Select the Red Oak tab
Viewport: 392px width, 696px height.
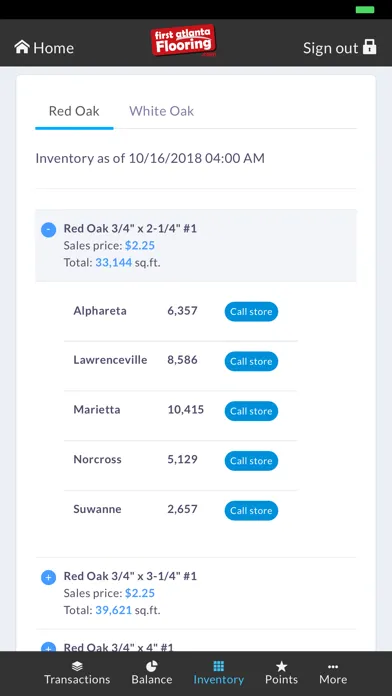(74, 111)
